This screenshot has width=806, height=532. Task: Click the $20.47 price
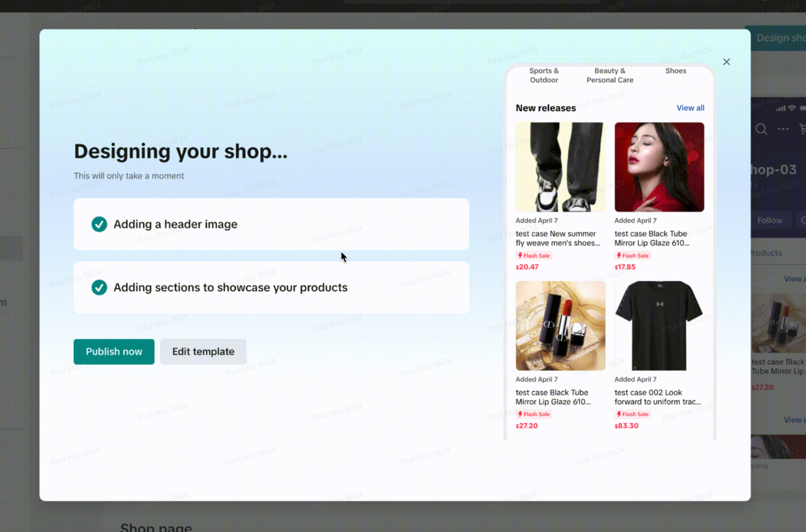[x=527, y=267]
